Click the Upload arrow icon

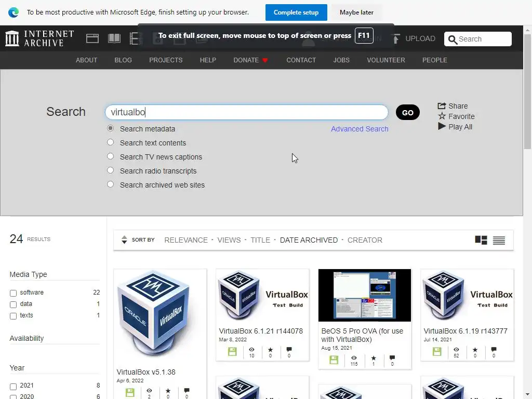pyautogui.click(x=395, y=38)
